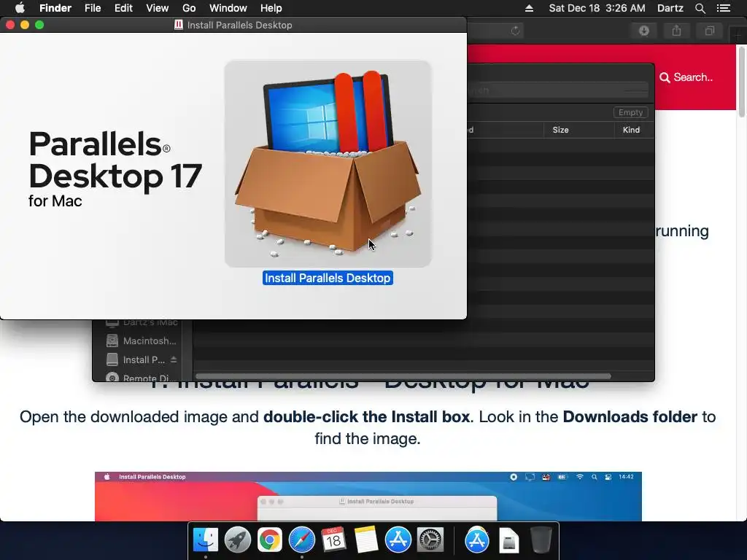
Task: Click the eject icon in menu bar
Action: click(x=529, y=8)
